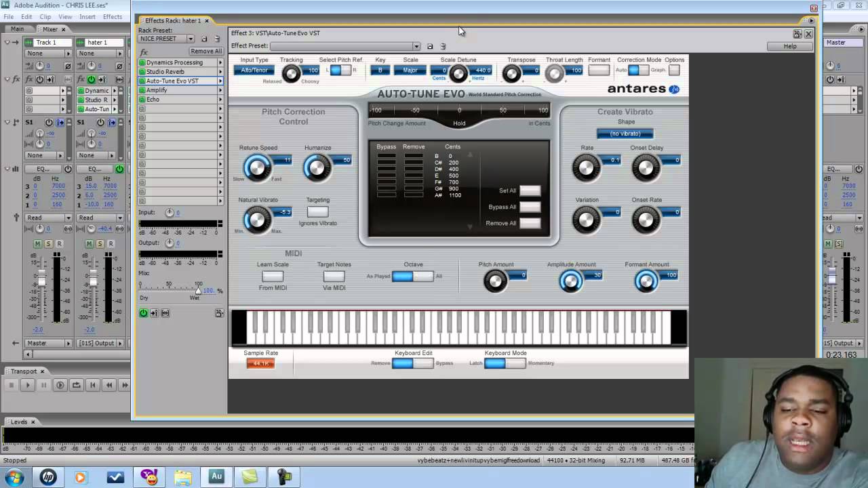
Task: Click the Amplitude Amount knob
Action: (x=571, y=281)
